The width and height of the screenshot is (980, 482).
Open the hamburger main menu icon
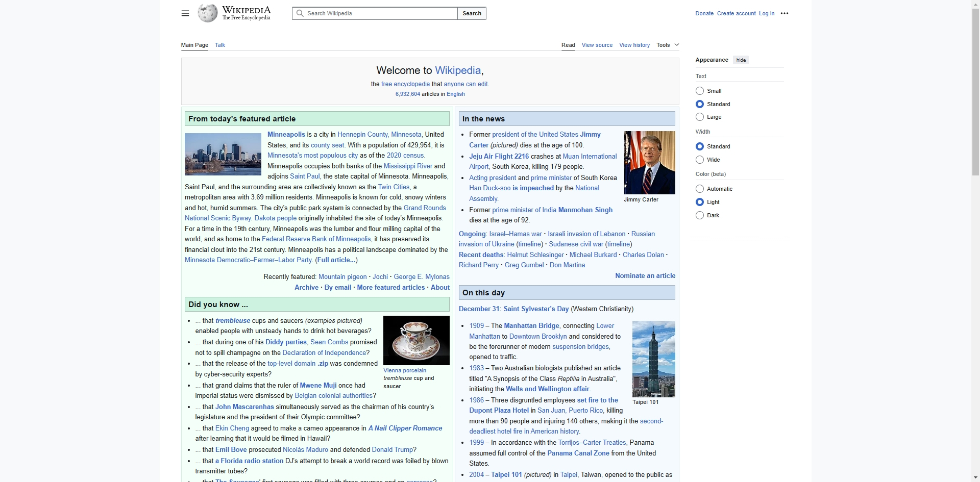pyautogui.click(x=185, y=13)
